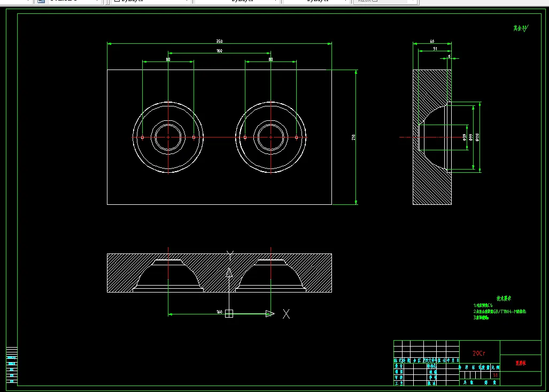Image resolution: width=549 pixels, height=392 pixels.
Task: Select the 技术要求 heading text
Action: tap(504, 298)
